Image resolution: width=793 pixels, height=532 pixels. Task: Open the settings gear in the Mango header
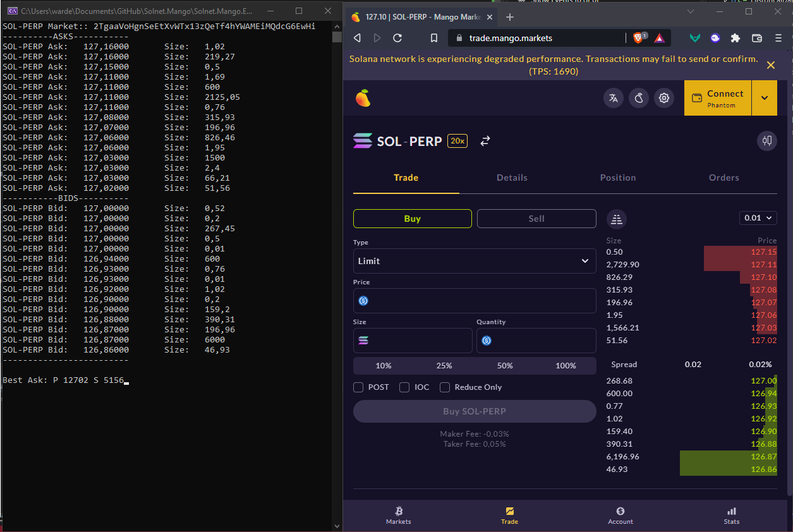point(663,98)
